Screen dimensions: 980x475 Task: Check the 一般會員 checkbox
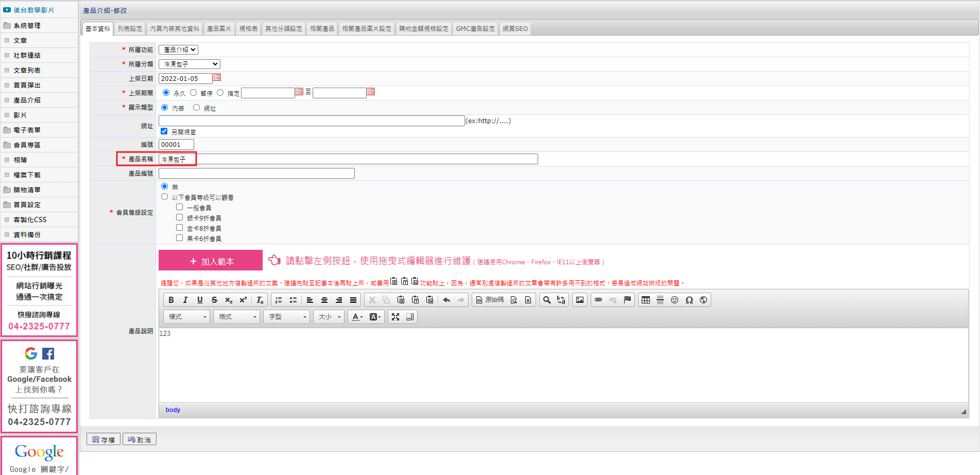coord(180,207)
